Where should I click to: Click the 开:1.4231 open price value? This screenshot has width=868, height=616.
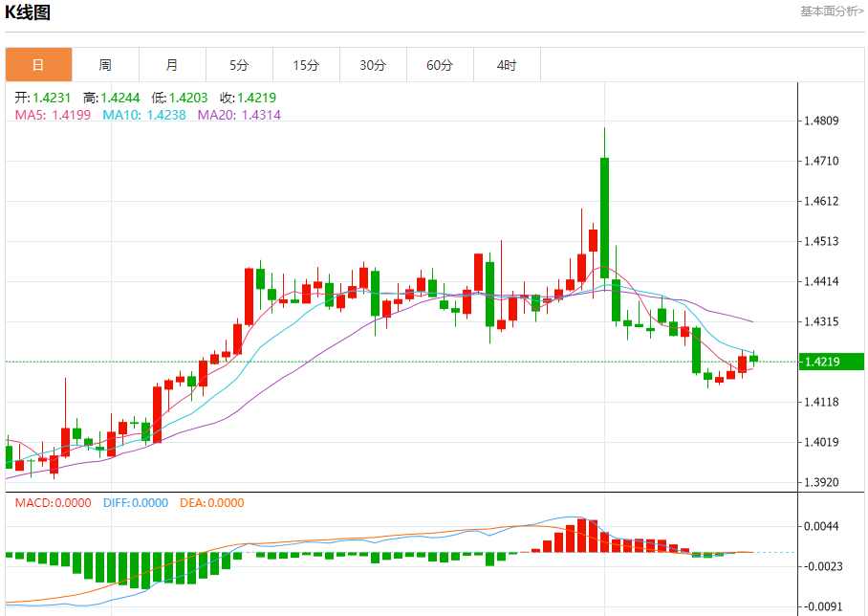click(43, 98)
